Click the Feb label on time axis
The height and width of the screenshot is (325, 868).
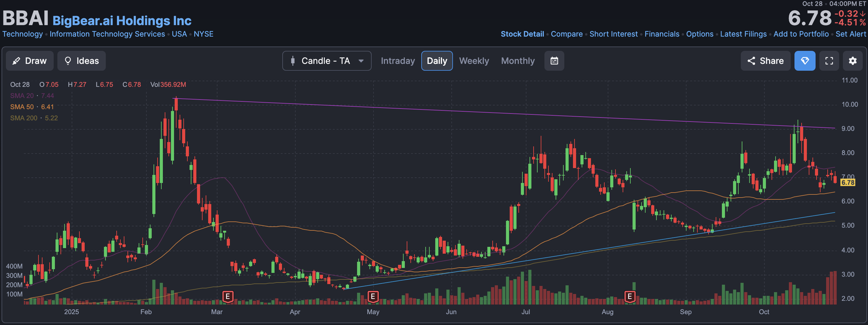pyautogui.click(x=146, y=312)
